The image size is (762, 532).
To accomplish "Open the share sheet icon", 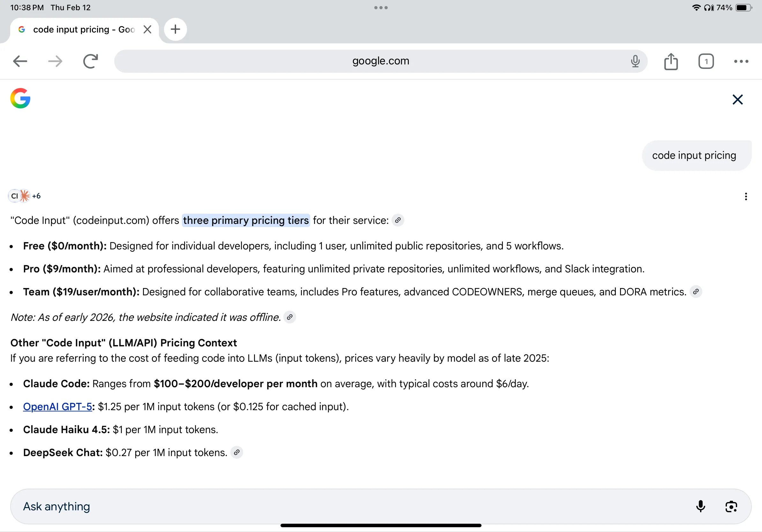I will [x=671, y=61].
